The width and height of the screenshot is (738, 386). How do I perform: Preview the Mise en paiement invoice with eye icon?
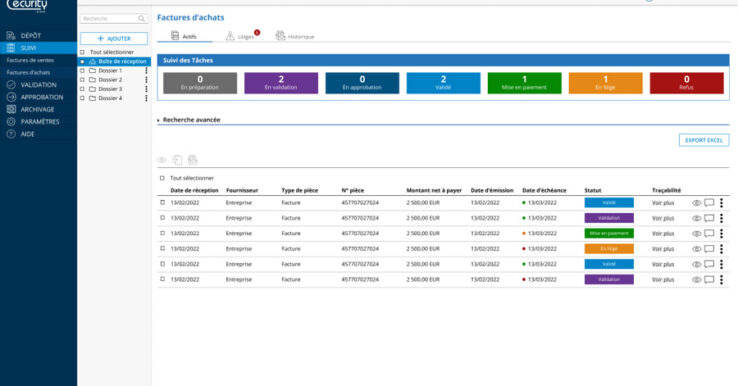click(697, 233)
